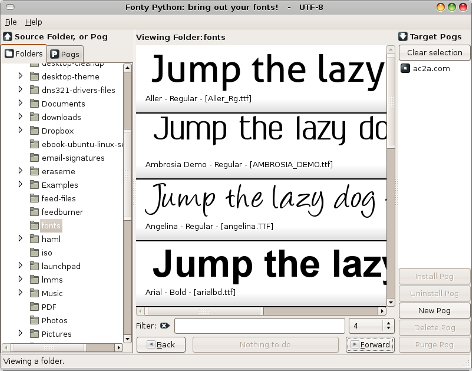This screenshot has height=371, width=472.
Task: Click the eraseme folder icon
Action: [34, 171]
